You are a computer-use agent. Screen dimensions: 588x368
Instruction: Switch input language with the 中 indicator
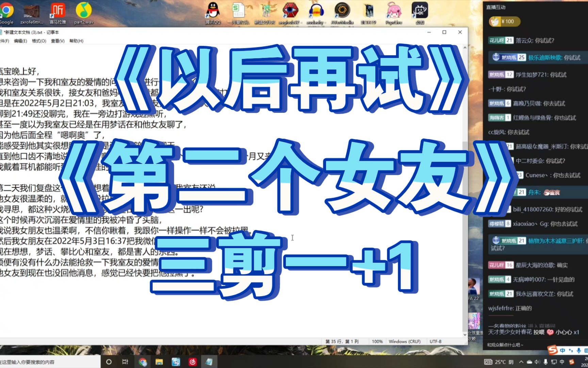pos(562,362)
